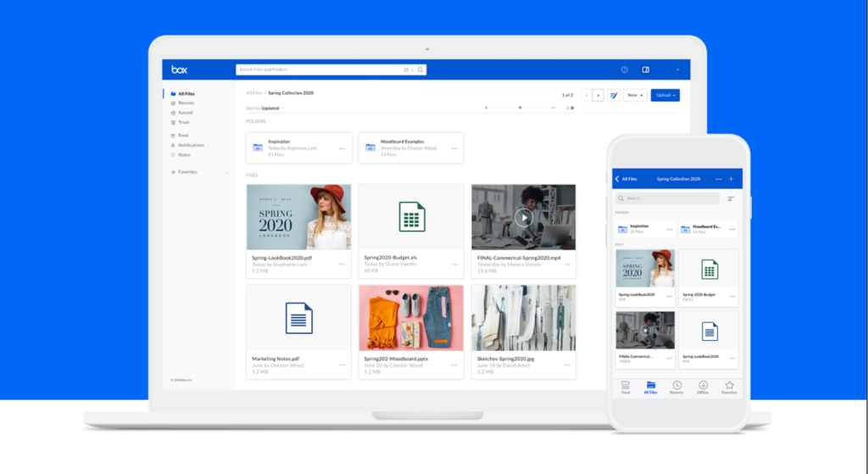Image resolution: width=868 pixels, height=474 pixels.
Task: Open the Trash in the left sidebar
Action: 184,122
